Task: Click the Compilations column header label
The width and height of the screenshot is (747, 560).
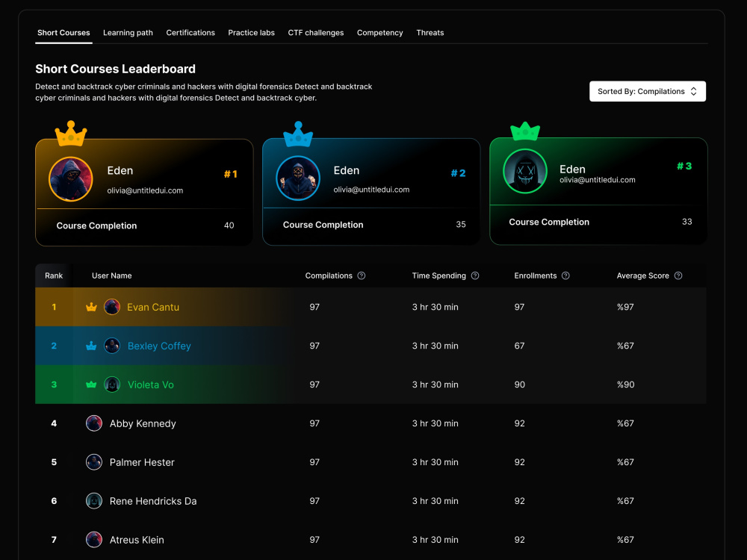Action: 329,276
